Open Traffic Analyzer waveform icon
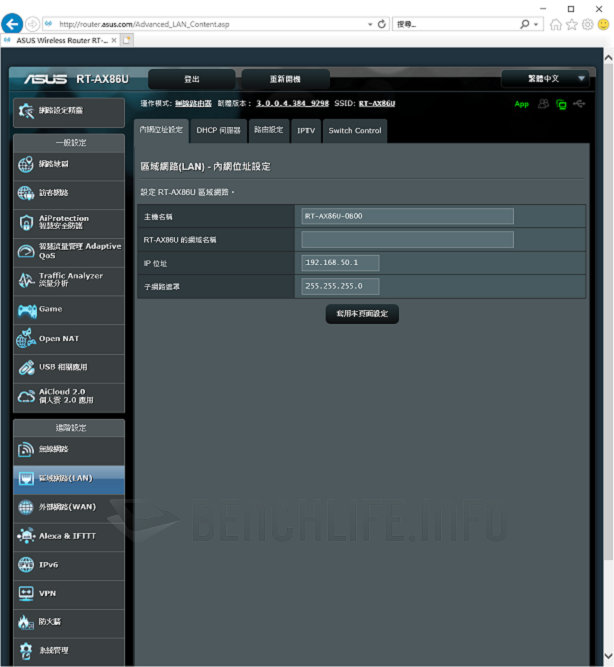This screenshot has height=667, width=614. point(26,280)
